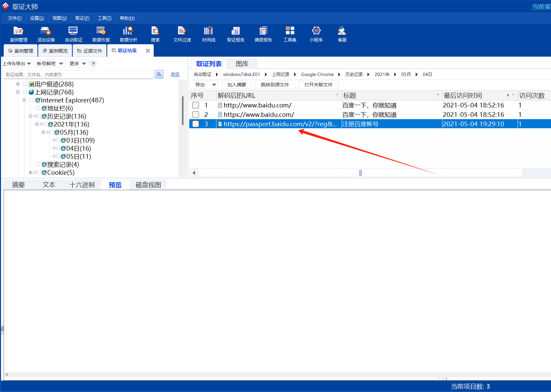Close the 取证结果 tab

tap(148, 51)
